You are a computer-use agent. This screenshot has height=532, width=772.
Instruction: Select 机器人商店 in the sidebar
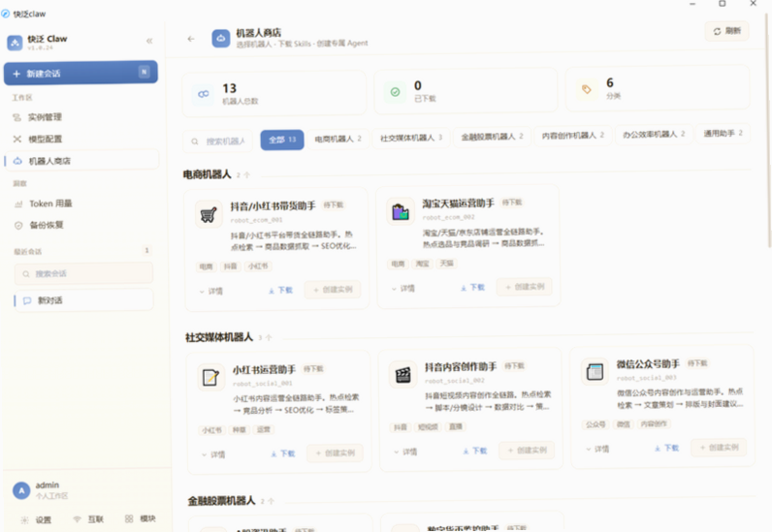click(81, 161)
